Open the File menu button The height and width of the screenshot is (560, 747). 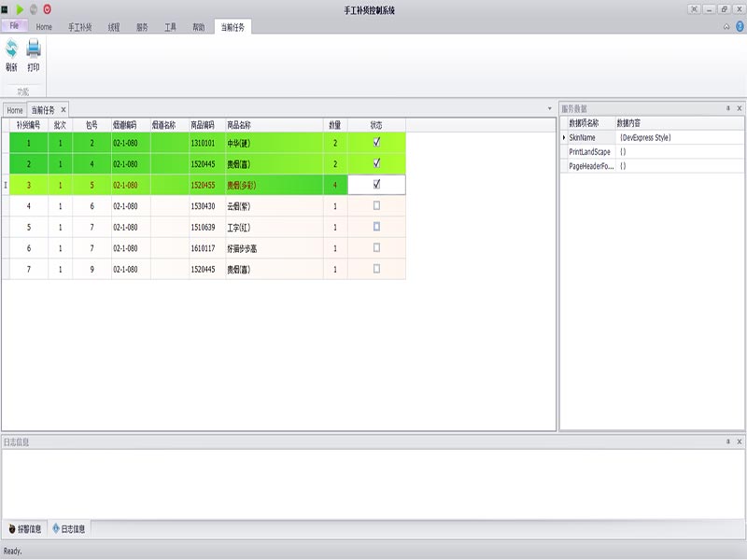click(x=14, y=26)
